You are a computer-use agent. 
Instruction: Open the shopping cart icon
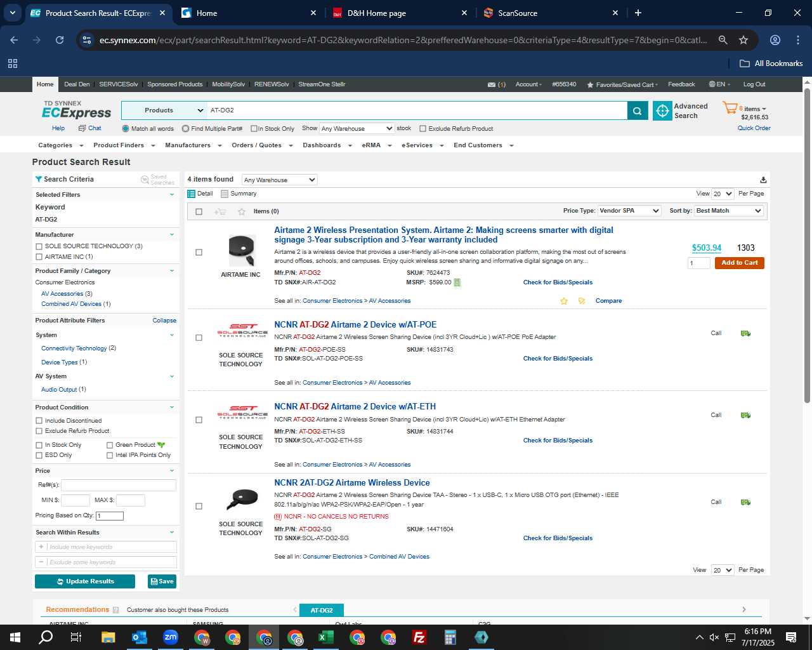click(730, 108)
